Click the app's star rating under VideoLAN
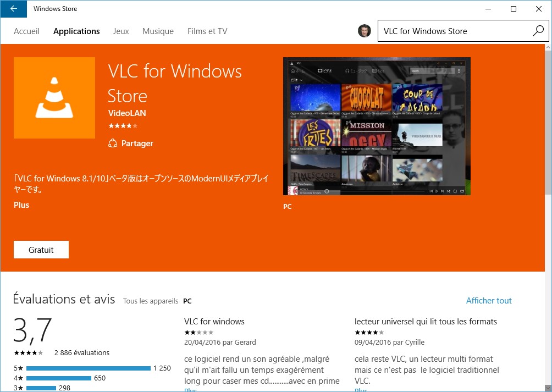The height and width of the screenshot is (392, 552). (x=123, y=126)
